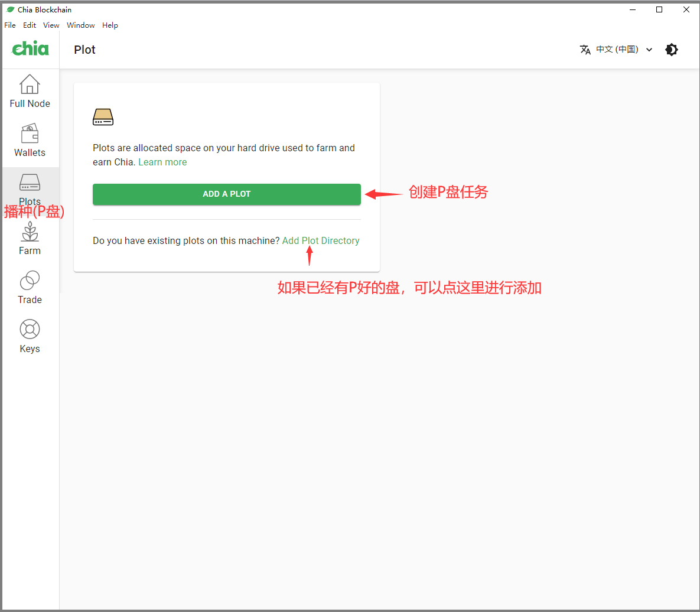Open the View menu
Image resolution: width=700 pixels, height=612 pixels.
tap(51, 25)
